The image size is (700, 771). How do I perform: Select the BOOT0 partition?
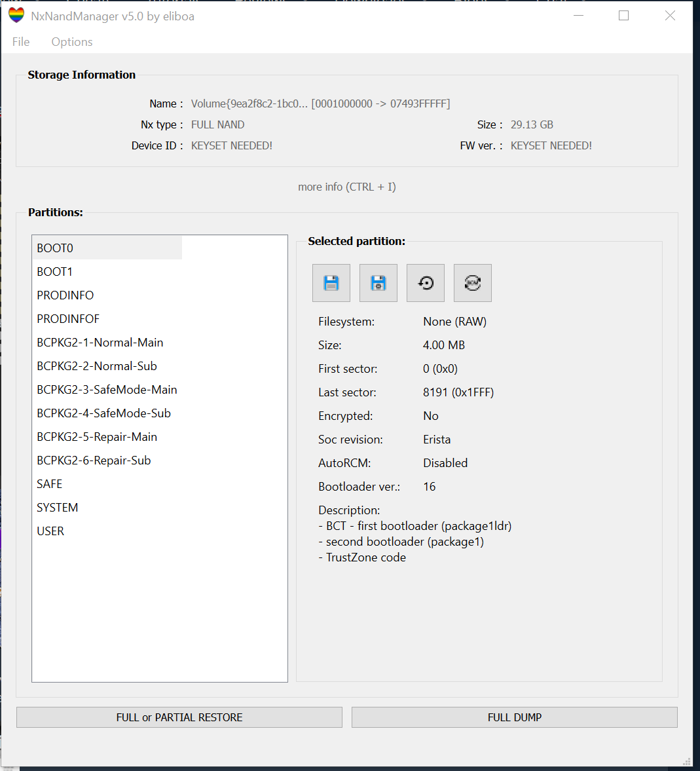(107, 248)
